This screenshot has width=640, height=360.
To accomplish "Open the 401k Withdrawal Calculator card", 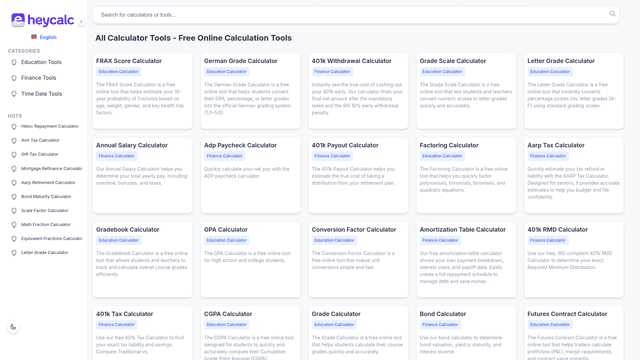I will (358, 91).
